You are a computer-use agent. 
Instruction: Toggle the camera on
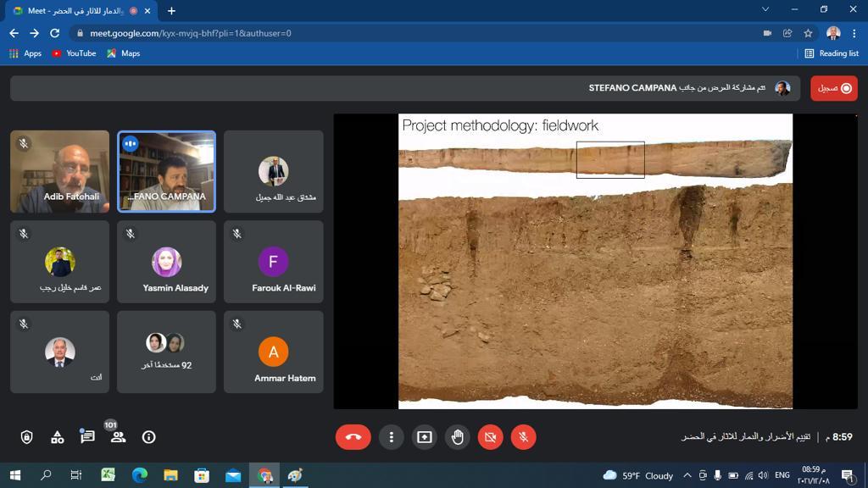point(490,437)
